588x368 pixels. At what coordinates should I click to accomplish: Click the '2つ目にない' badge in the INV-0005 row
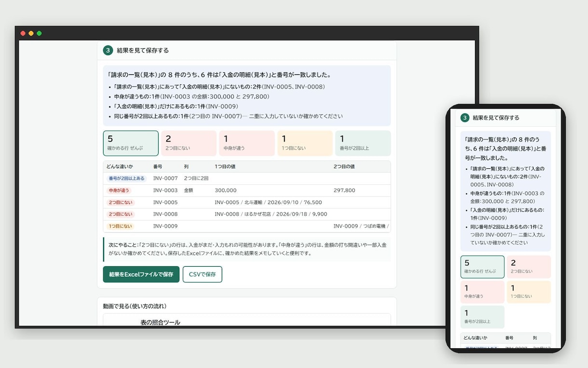(x=120, y=203)
